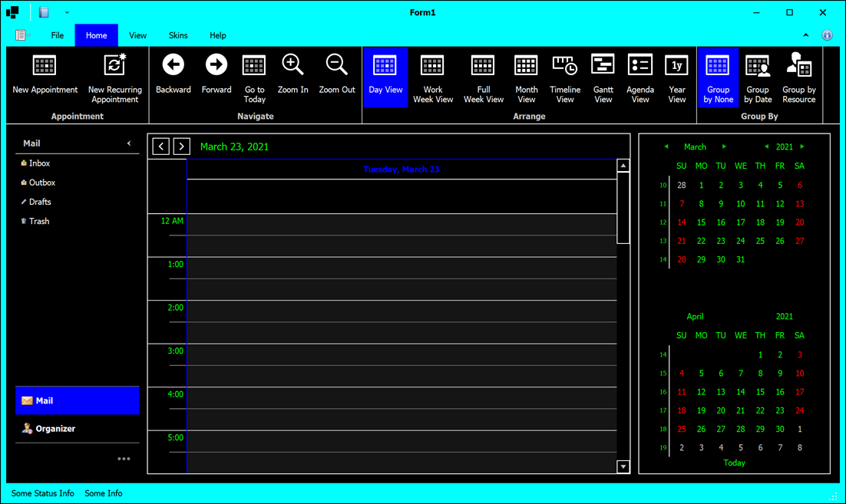Image resolution: width=846 pixels, height=504 pixels.
Task: Open the Gantt View
Action: (x=603, y=66)
